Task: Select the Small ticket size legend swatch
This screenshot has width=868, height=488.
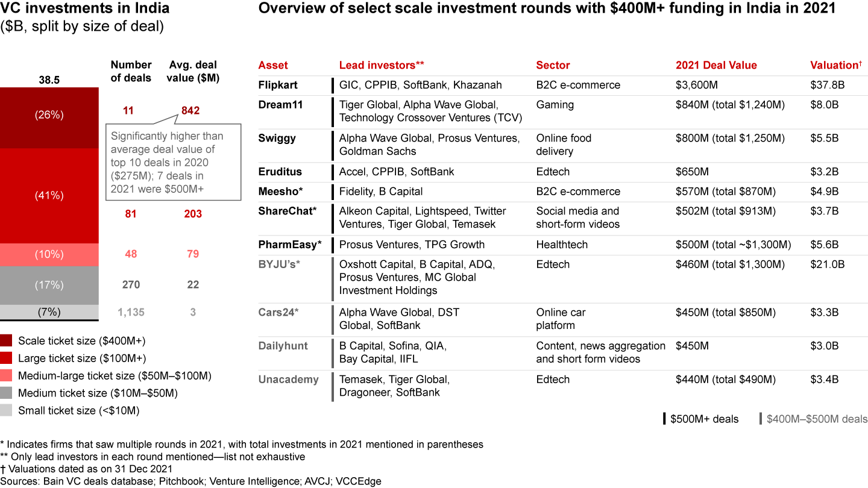Action: [7, 411]
